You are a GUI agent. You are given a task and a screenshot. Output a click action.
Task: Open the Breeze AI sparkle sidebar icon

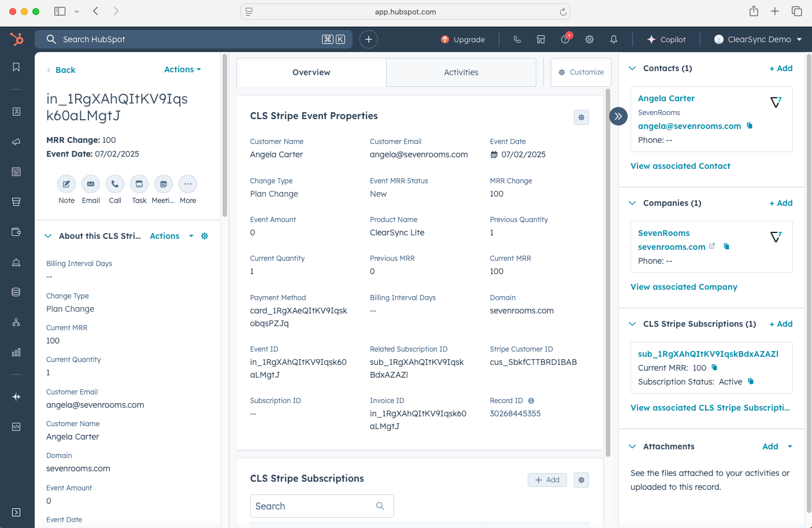tap(16, 397)
